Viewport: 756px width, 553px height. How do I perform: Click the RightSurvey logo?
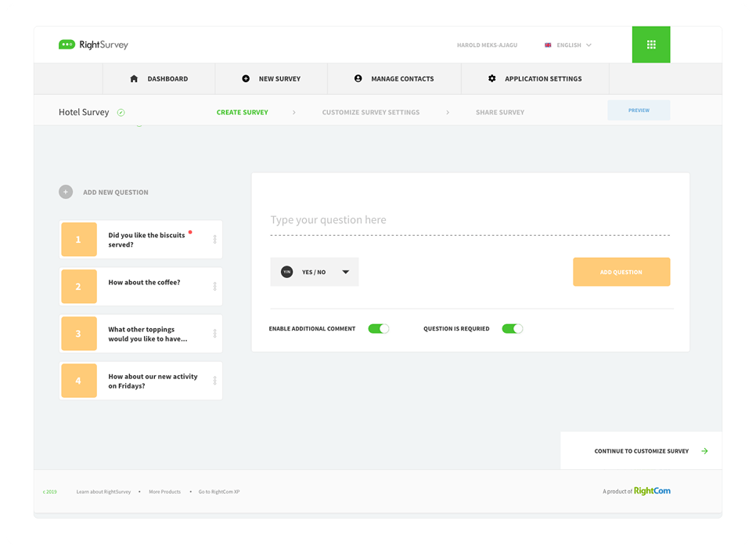[x=93, y=45]
